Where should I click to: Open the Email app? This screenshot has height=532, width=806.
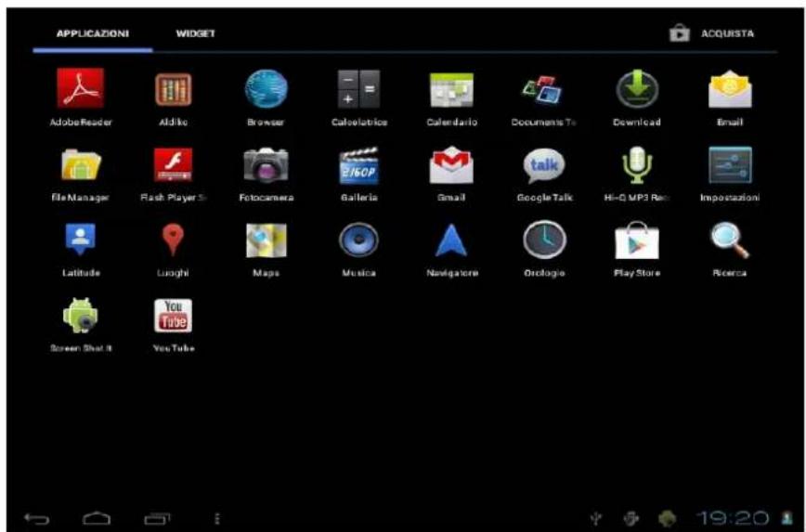tap(730, 97)
